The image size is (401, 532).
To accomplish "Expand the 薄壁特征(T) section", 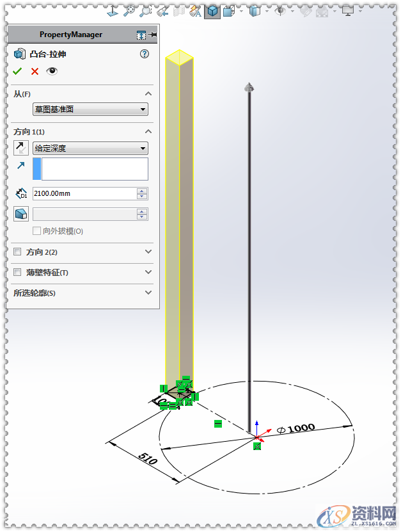I will tap(148, 272).
